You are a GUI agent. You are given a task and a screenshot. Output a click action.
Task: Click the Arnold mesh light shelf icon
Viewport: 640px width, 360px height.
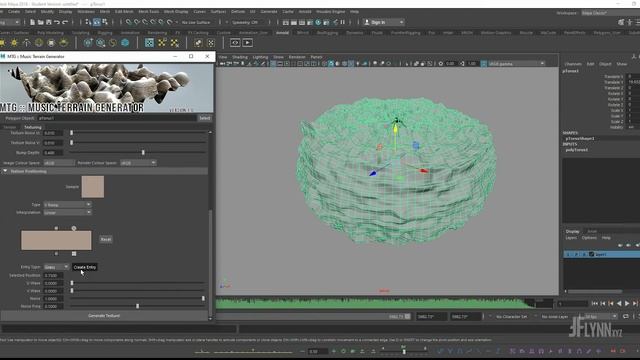[x=14, y=42]
